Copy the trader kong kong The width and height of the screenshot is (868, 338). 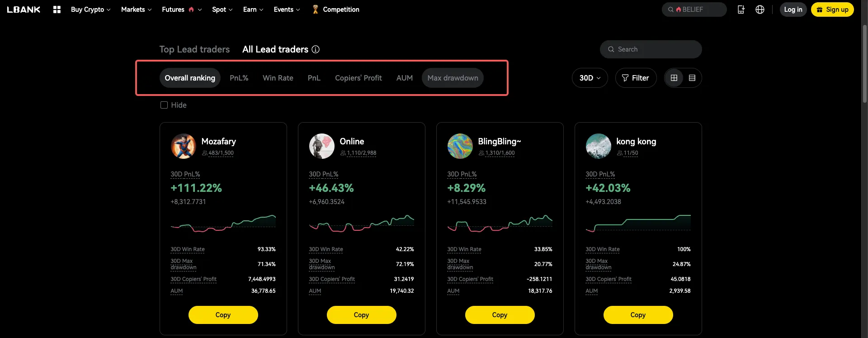point(637,315)
